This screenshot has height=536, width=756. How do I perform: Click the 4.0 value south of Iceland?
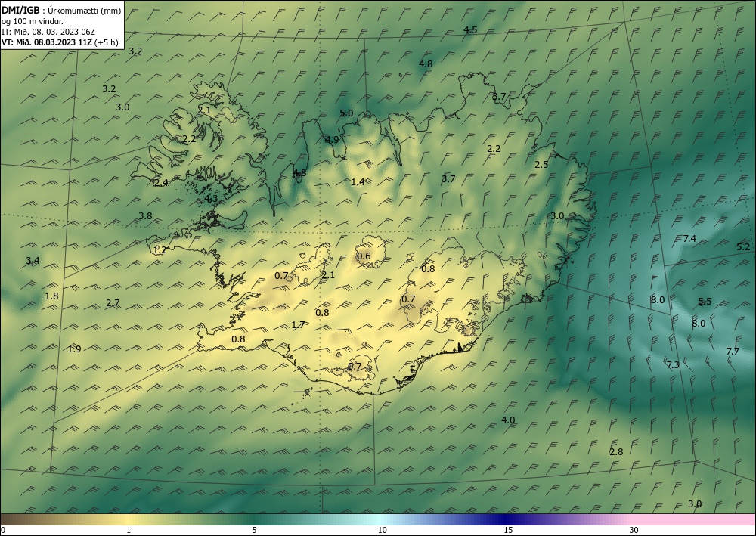508,420
